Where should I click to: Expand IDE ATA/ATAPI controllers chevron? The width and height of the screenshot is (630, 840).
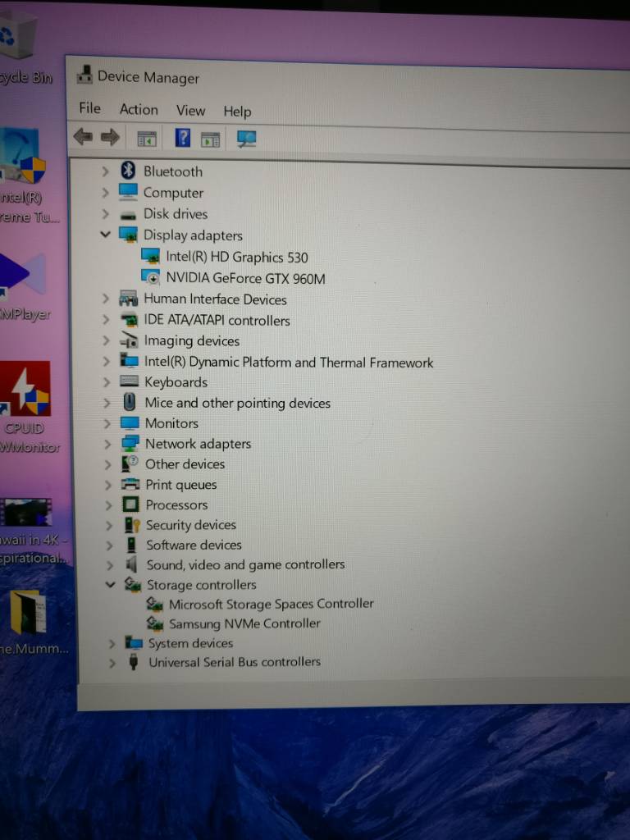tap(106, 320)
